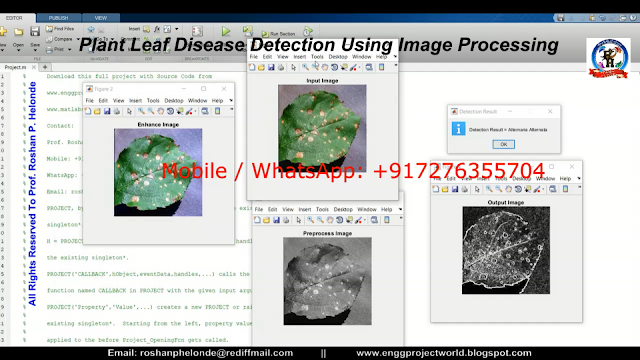Screen dimensions: 640x360
Task: Click the Open File icon in the Figure 2 toolbar
Action: 97,111
